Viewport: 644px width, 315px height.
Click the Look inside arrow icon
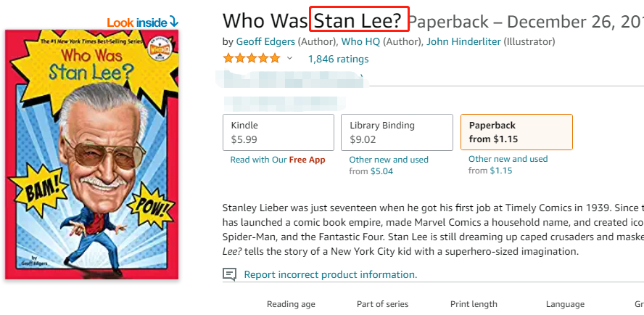click(173, 22)
